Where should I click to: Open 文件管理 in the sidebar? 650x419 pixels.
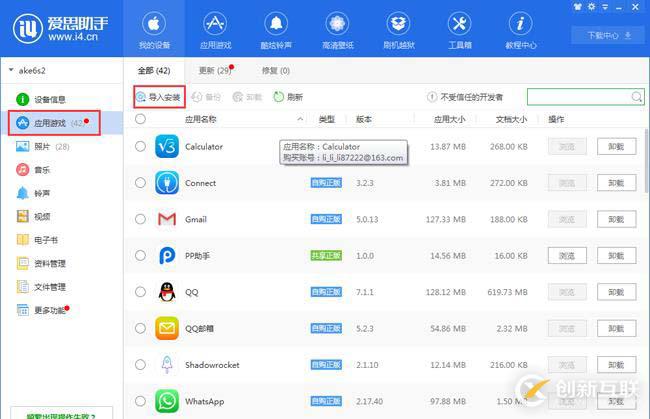pyautogui.click(x=41, y=287)
